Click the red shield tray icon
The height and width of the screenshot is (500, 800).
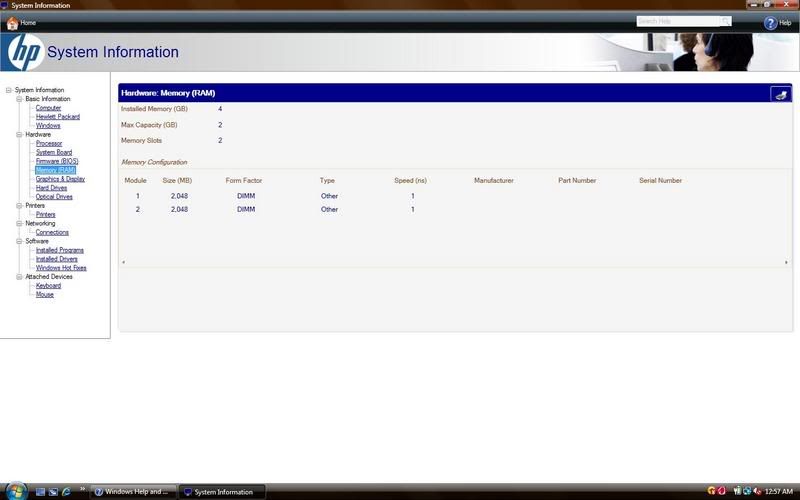tap(721, 491)
